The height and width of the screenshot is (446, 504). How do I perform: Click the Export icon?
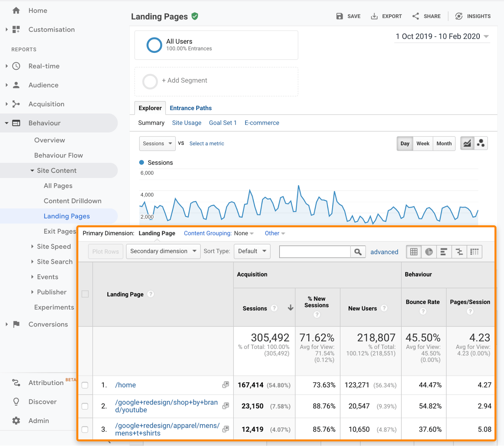[x=375, y=16]
